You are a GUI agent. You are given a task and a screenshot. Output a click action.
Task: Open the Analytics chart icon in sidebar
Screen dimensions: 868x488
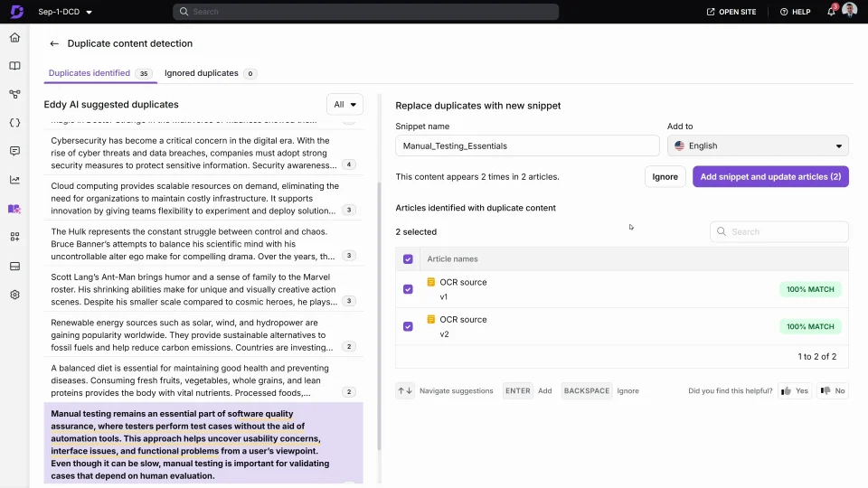[14, 180]
